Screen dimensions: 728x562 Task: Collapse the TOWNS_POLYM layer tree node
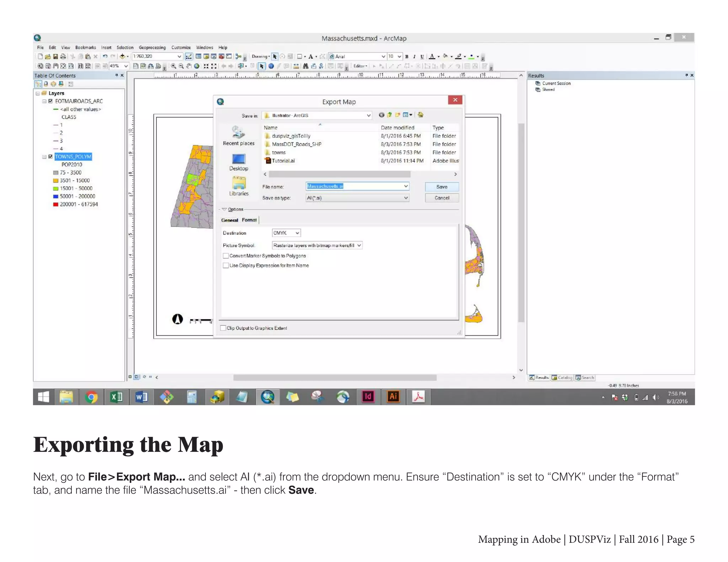[44, 157]
